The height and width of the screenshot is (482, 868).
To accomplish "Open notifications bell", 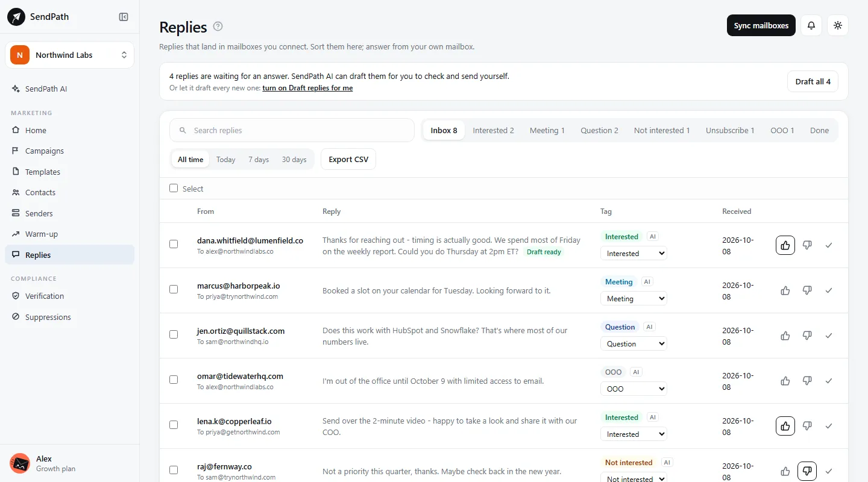I will coord(811,25).
